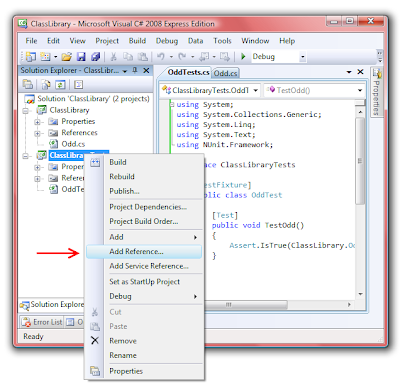
Task: Choose Remove from the context menu
Action: coord(144,341)
